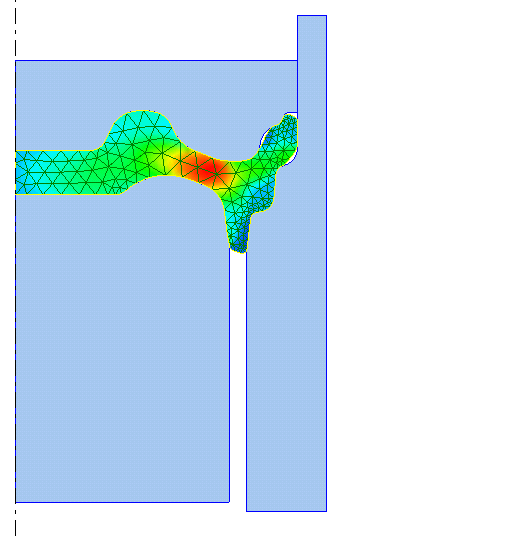
Task: Click the red high-stress zone in the mesh
Action: 208,170
